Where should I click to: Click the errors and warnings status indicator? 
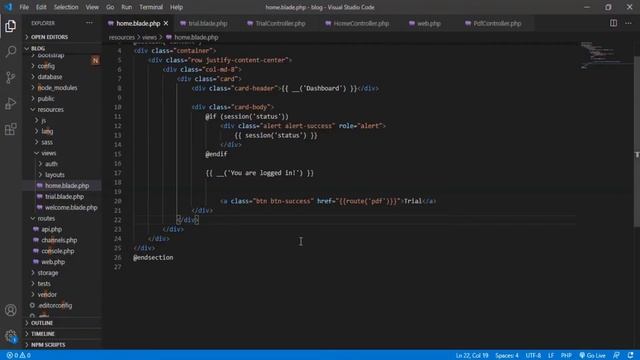tap(19, 356)
